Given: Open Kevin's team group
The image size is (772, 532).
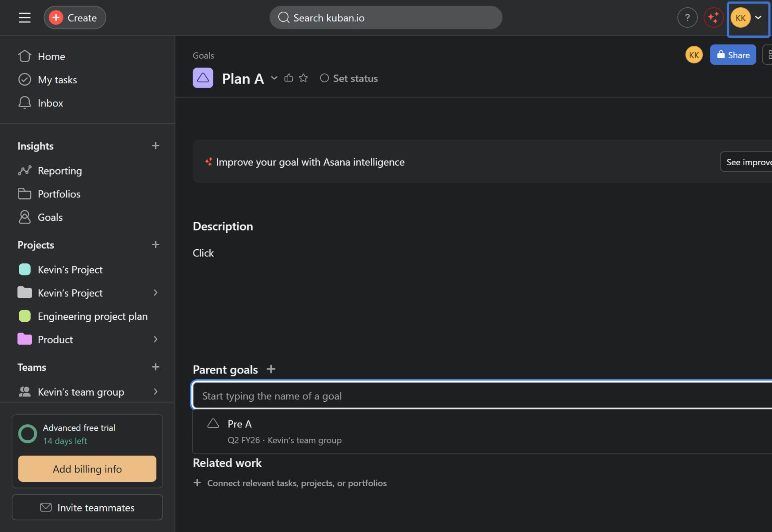Looking at the screenshot, I should coord(81,392).
